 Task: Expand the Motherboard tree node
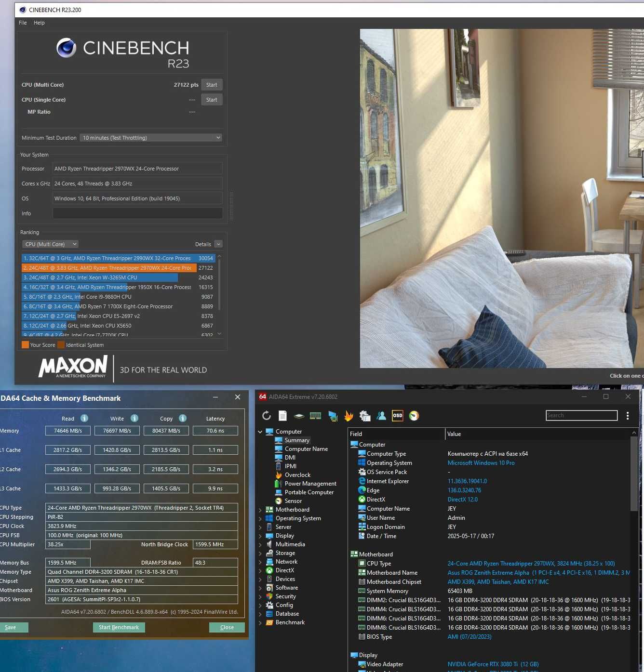pos(260,510)
